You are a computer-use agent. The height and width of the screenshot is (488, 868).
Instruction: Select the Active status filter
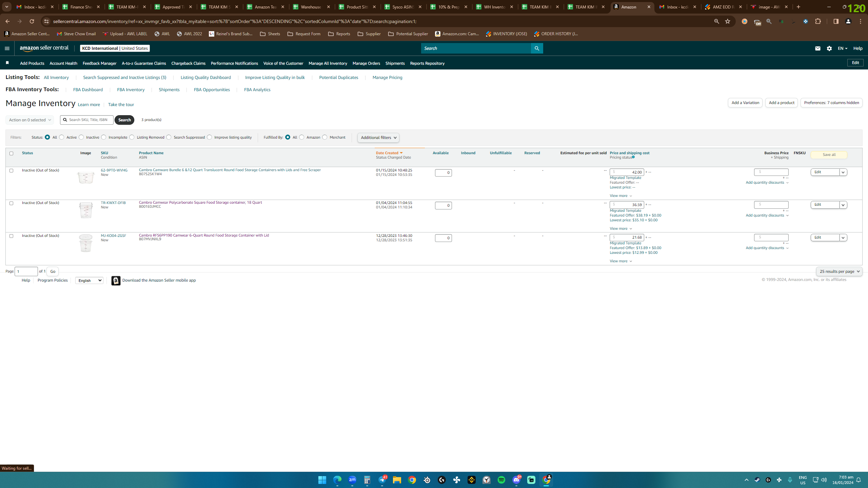pos(61,137)
